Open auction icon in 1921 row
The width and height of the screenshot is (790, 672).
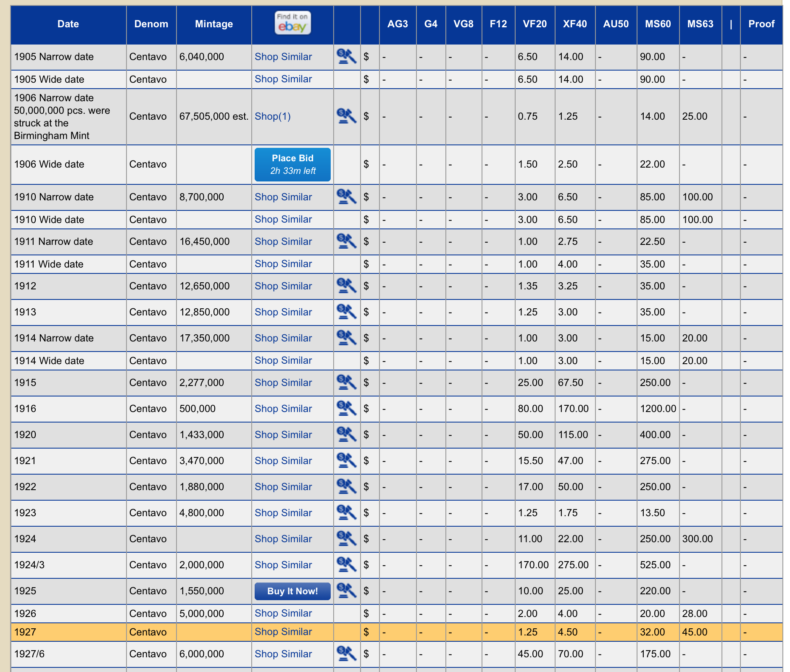pyautogui.click(x=347, y=460)
